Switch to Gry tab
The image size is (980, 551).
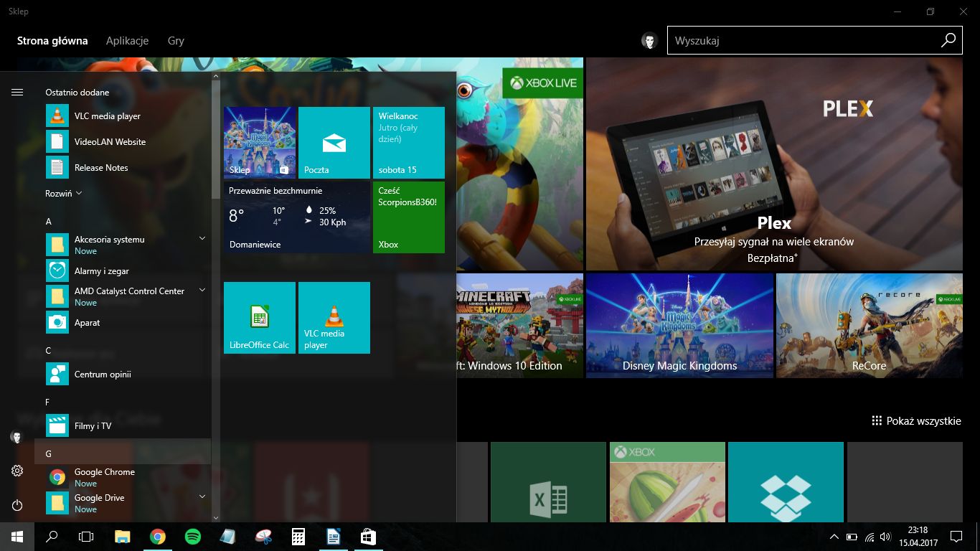pyautogui.click(x=176, y=41)
